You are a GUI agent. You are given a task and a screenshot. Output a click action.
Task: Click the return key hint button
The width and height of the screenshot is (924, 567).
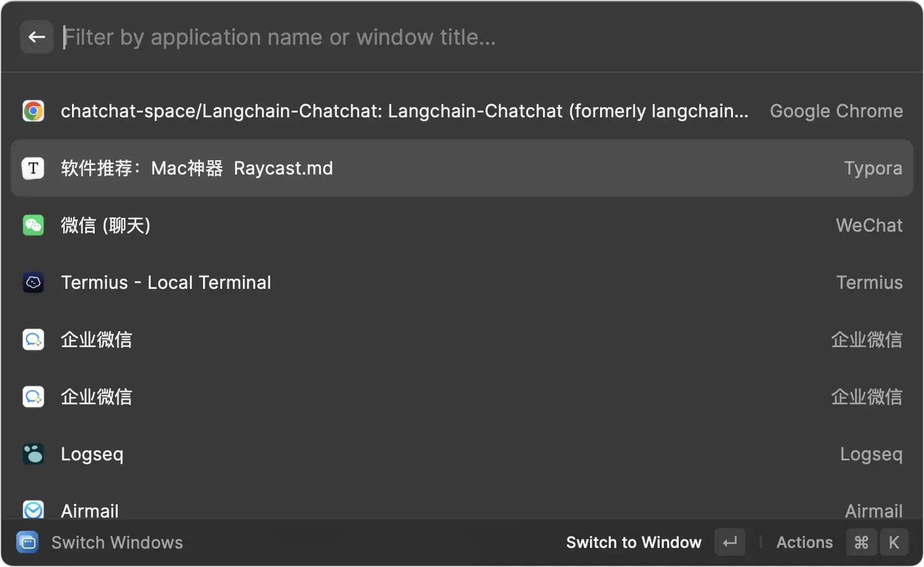click(730, 542)
